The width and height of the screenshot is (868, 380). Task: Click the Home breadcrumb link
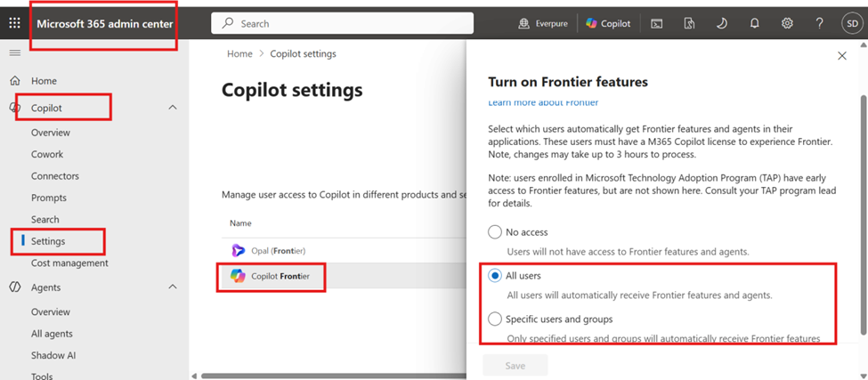[x=239, y=53]
